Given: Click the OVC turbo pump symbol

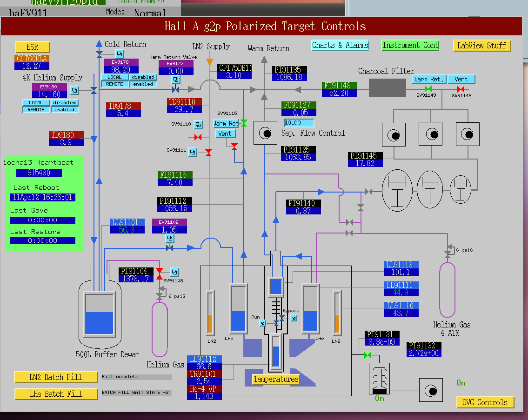Looking at the screenshot, I should [380, 379].
